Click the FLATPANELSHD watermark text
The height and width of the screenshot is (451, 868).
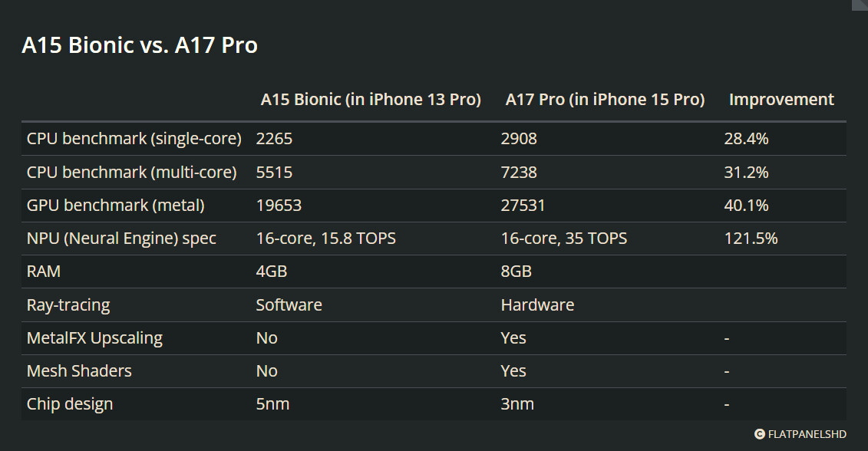coord(807,434)
